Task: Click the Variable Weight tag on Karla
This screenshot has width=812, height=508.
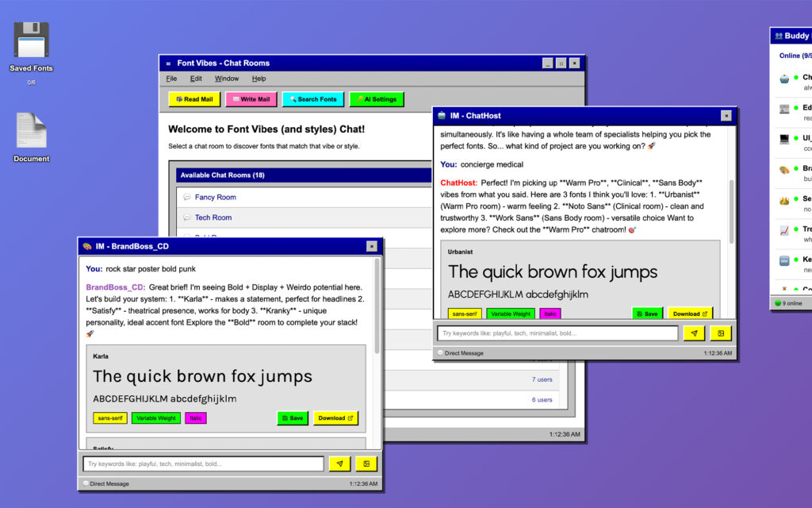Action: point(156,418)
